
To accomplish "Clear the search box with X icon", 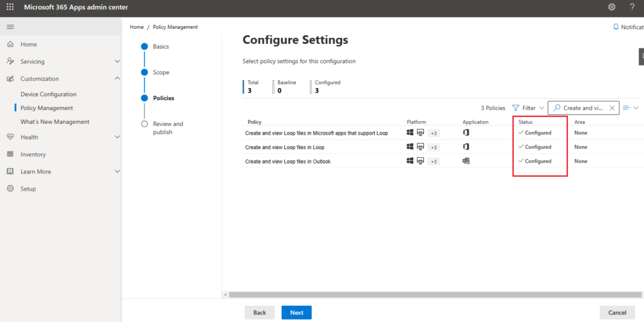I will tap(611, 108).
